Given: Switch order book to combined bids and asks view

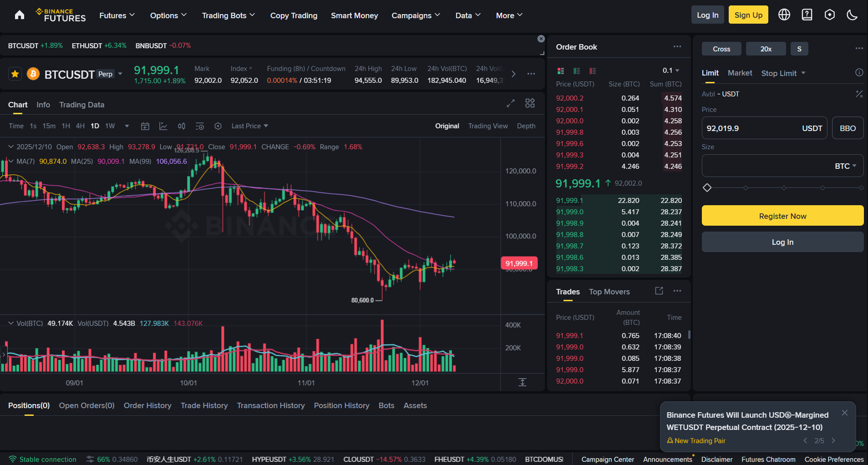Looking at the screenshot, I should 560,71.
